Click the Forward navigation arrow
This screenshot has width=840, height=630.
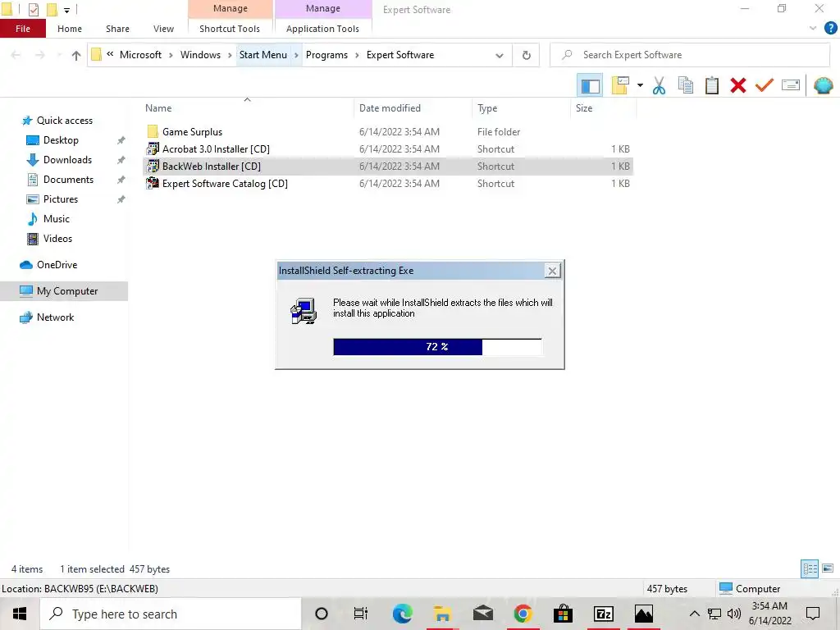(40, 55)
